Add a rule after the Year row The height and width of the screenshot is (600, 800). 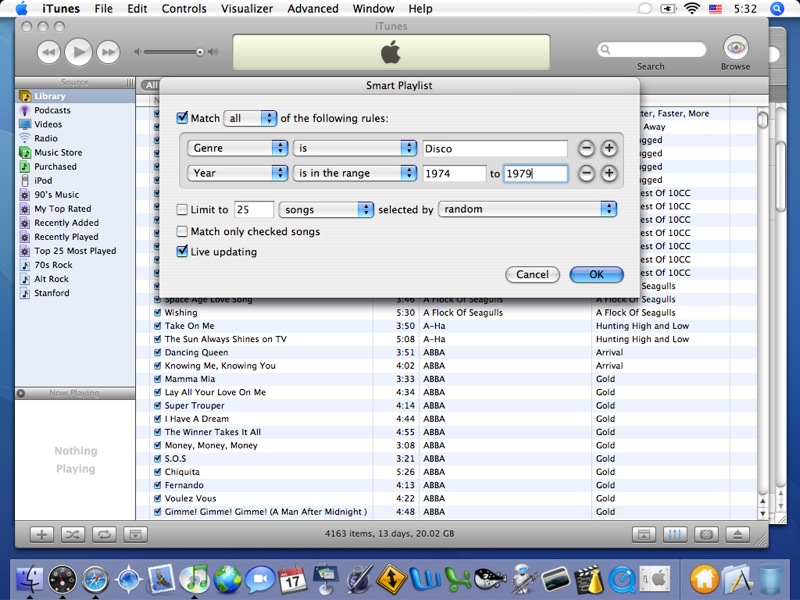pyautogui.click(x=609, y=173)
